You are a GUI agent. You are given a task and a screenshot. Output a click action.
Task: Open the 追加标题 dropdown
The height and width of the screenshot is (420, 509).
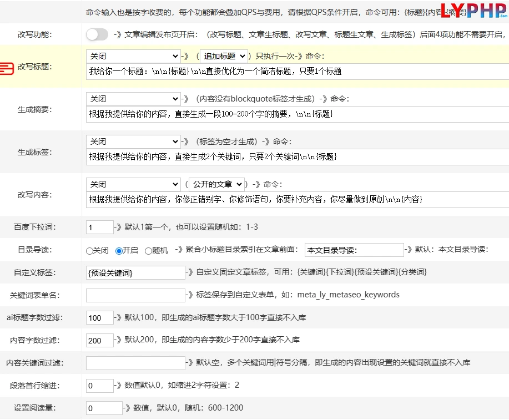pyautogui.click(x=224, y=56)
